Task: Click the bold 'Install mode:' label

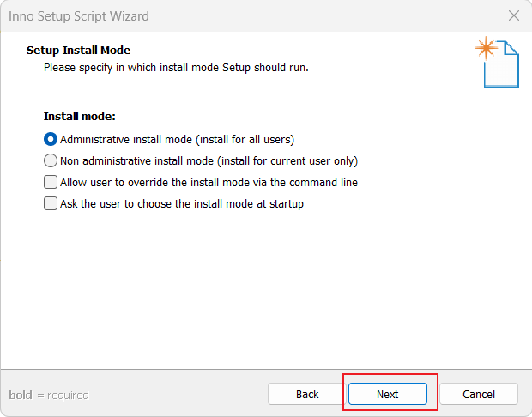Action: [x=80, y=117]
